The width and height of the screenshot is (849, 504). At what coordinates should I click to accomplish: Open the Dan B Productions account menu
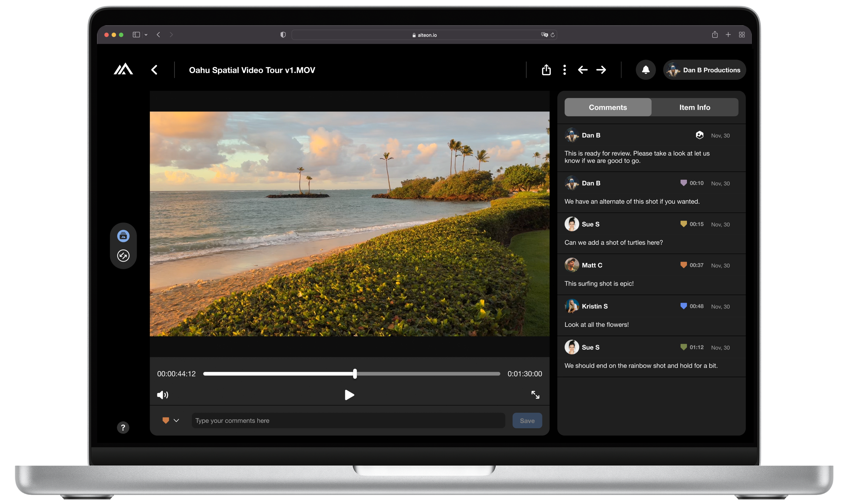704,70
